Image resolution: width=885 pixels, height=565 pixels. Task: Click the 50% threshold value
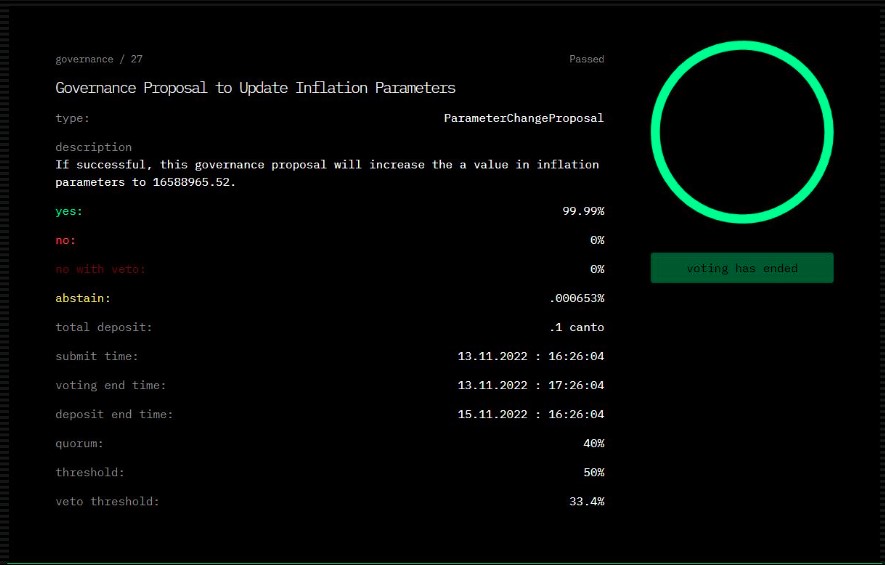click(593, 472)
